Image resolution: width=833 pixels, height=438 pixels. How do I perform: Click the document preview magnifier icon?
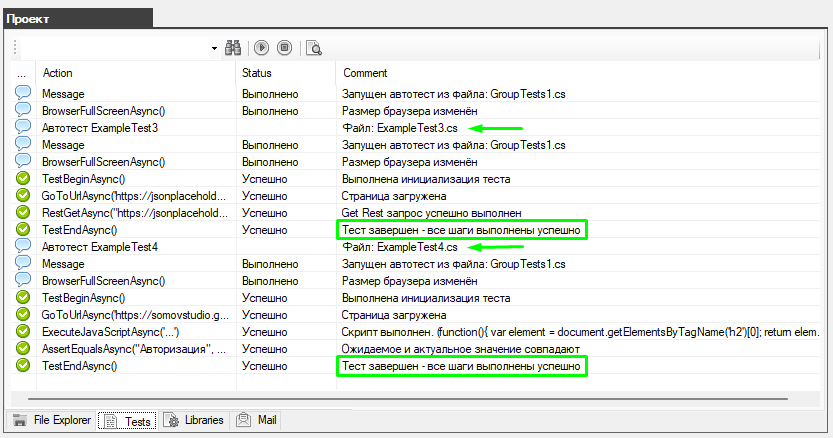pos(314,47)
